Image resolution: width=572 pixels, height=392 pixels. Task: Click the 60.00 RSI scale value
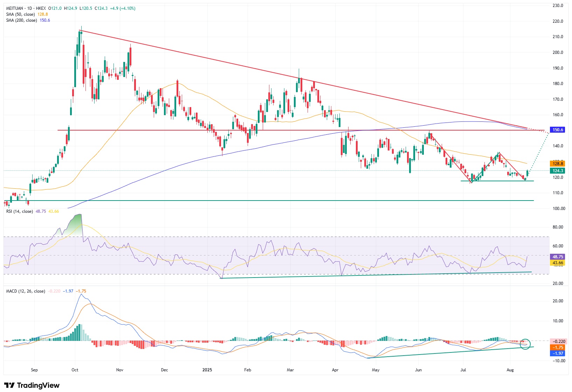[x=558, y=246]
